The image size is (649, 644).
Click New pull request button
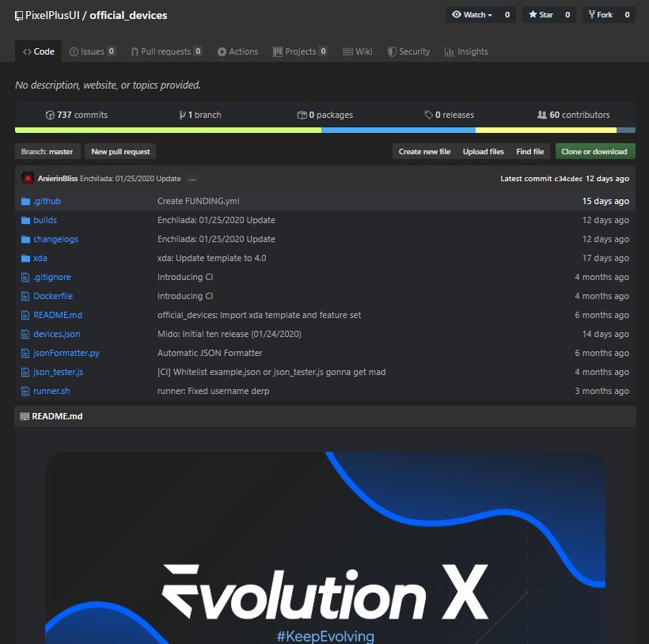120,152
